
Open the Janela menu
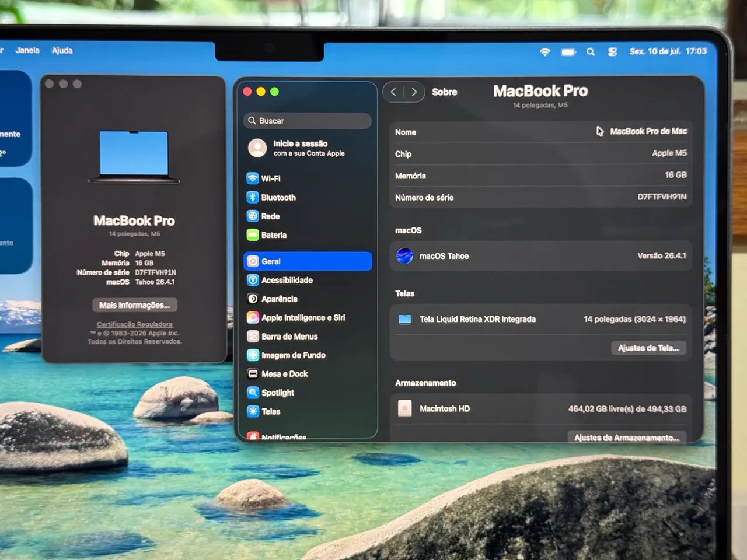click(27, 50)
